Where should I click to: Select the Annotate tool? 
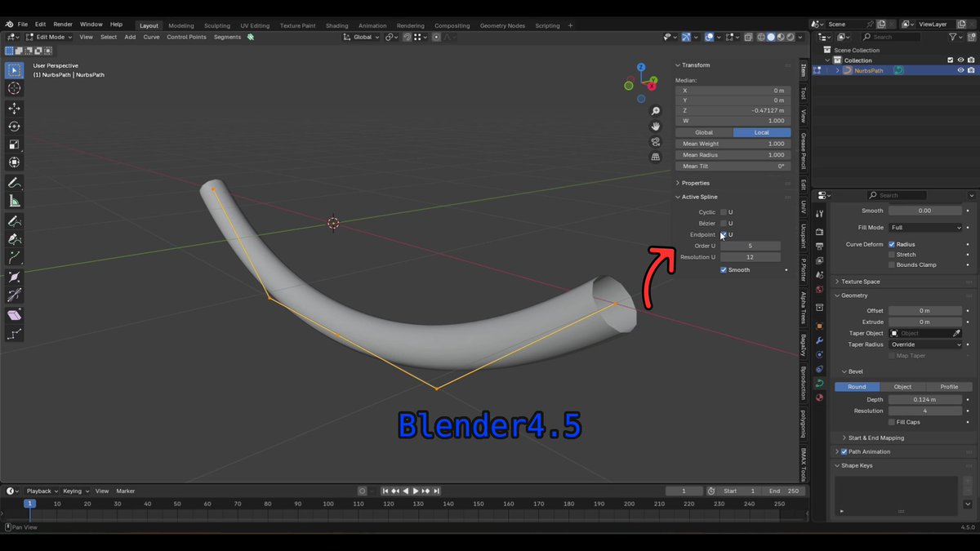[14, 183]
